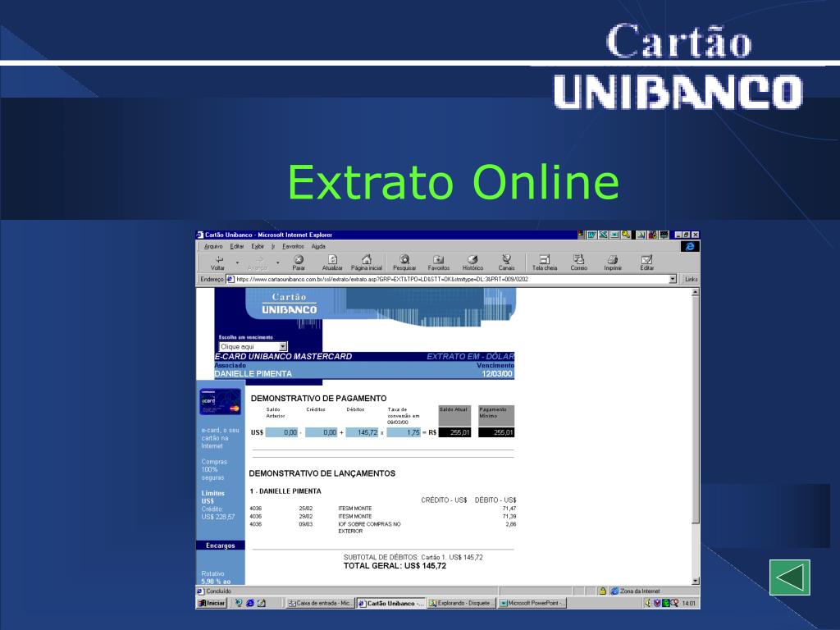Click the Encargos sidebar heading

coord(220,546)
